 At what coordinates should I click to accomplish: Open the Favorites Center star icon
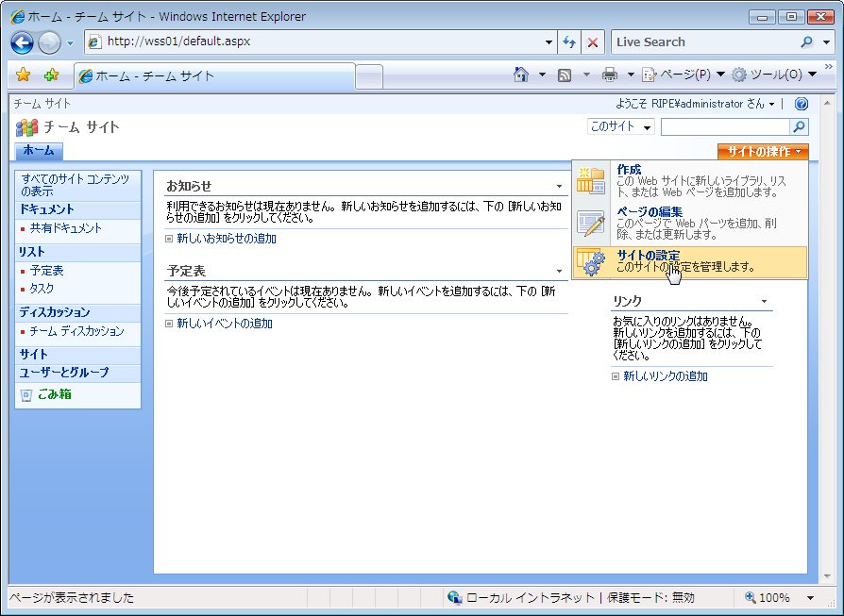(x=24, y=75)
